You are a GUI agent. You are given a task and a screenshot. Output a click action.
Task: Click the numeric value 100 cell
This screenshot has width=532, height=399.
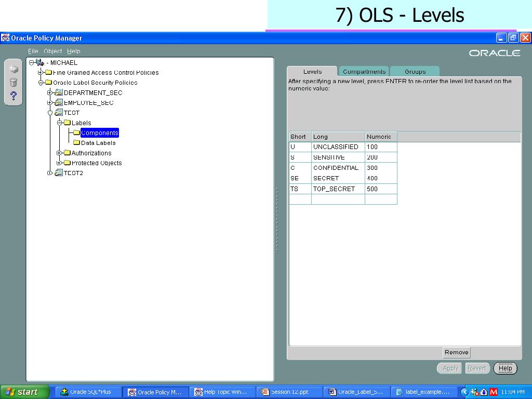pos(381,147)
